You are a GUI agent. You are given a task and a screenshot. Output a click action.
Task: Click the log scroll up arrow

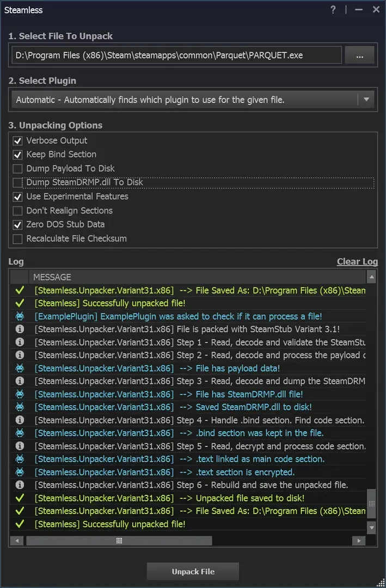click(371, 277)
